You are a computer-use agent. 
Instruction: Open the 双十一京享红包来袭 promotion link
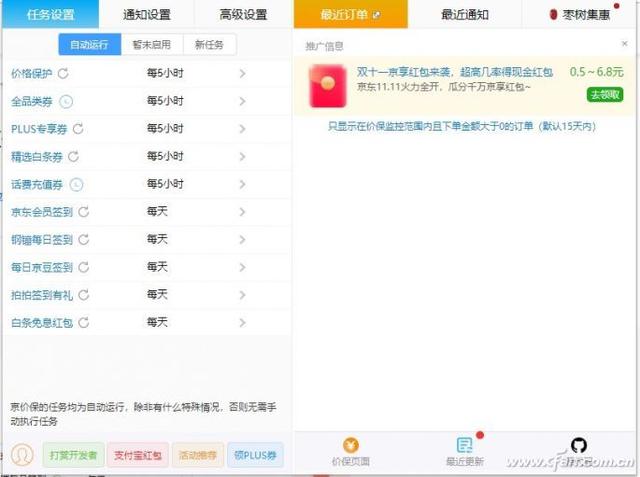455,72
